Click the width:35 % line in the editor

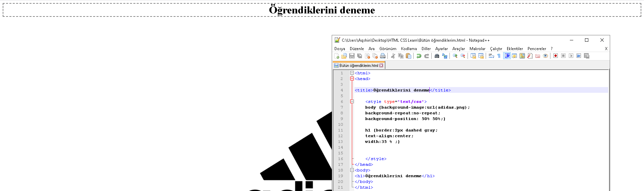coord(383,142)
